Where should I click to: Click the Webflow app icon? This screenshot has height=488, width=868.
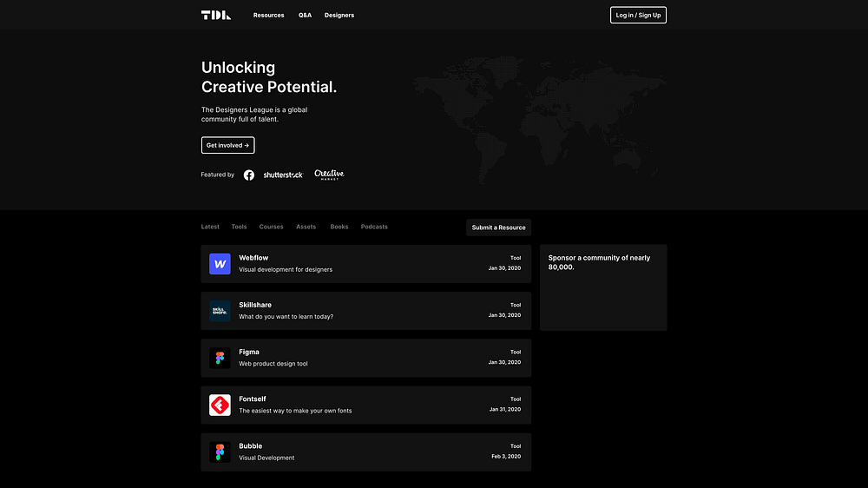[x=220, y=264]
